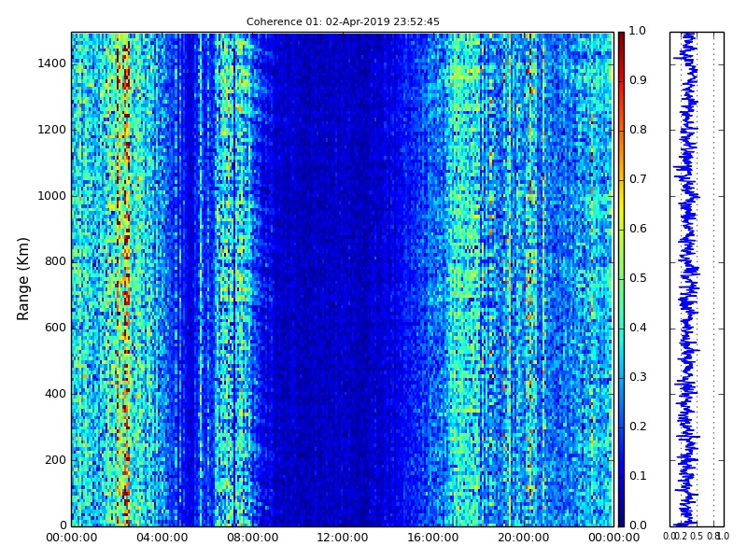Click the 04:00:00 time axis label
The height and width of the screenshot is (560, 747).
162,538
